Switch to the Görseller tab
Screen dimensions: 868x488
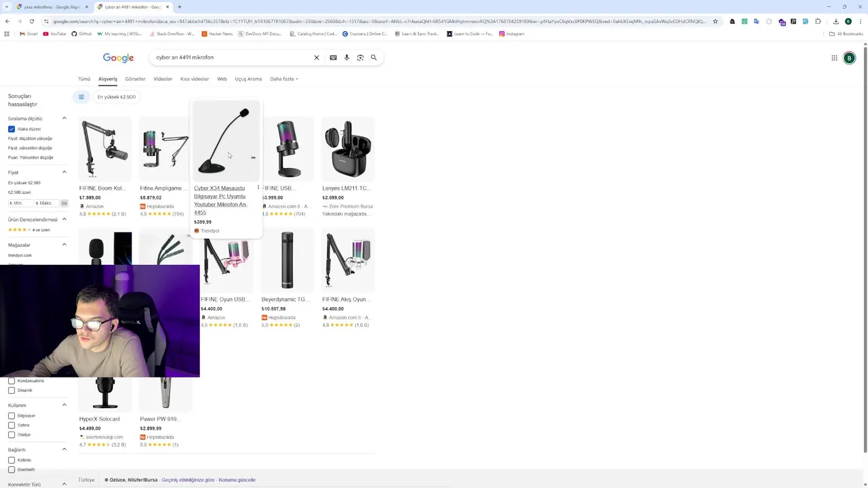(x=135, y=79)
